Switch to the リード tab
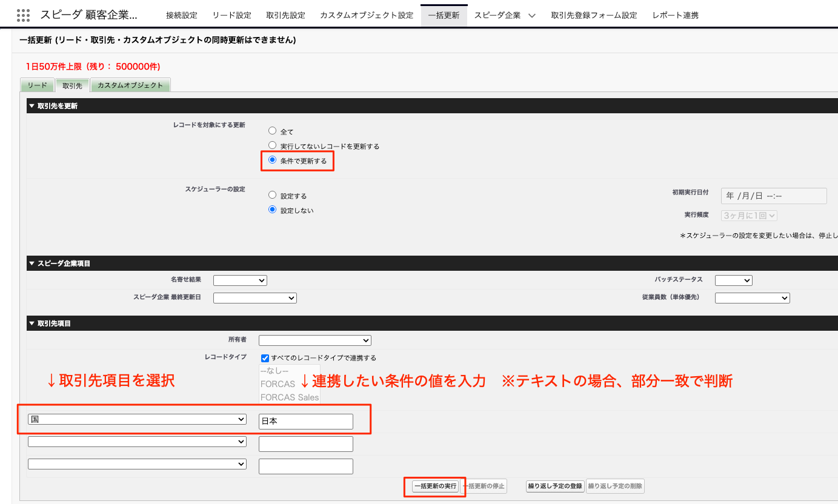 [37, 85]
